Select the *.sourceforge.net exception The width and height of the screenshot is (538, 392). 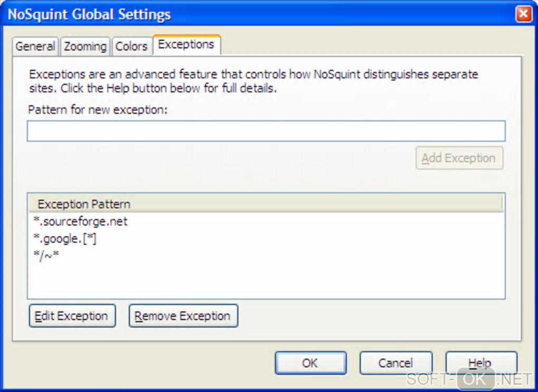click(80, 222)
